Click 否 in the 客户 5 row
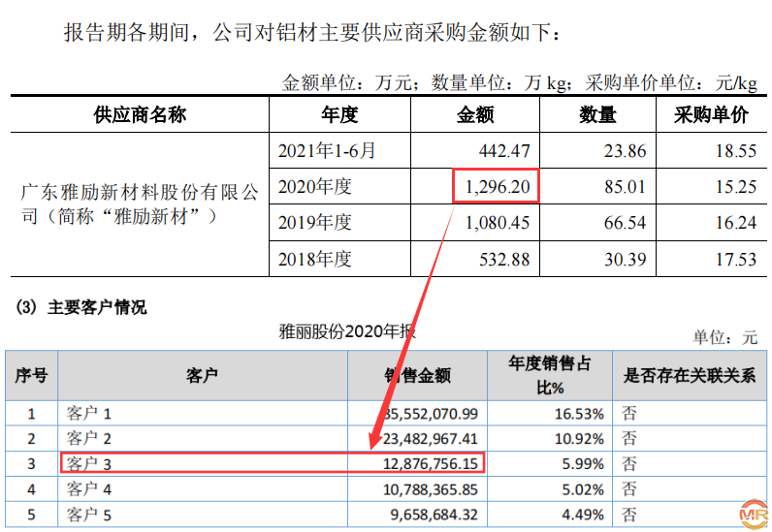 click(629, 515)
